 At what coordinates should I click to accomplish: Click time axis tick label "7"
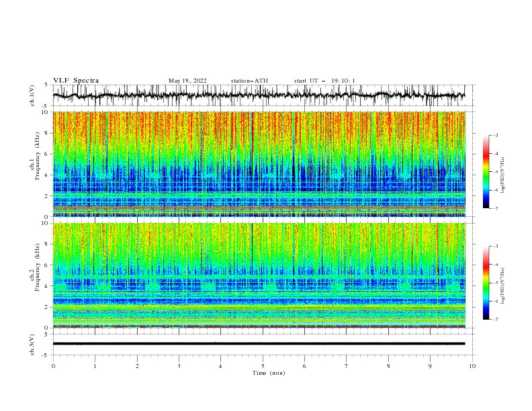click(x=347, y=366)
